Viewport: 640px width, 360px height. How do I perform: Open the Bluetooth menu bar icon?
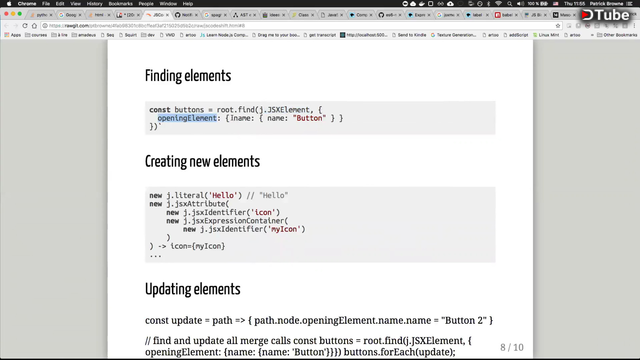click(x=489, y=4)
